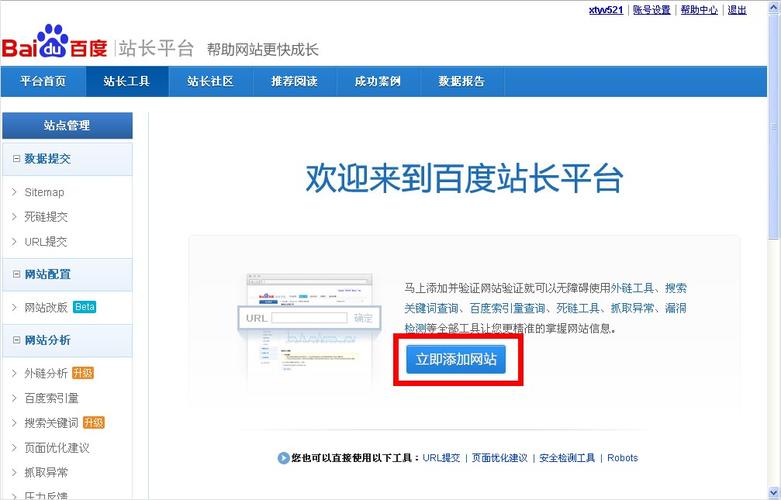The height and width of the screenshot is (500, 781).
Task: Click the 外链工具 link in description
Action: 632,288
